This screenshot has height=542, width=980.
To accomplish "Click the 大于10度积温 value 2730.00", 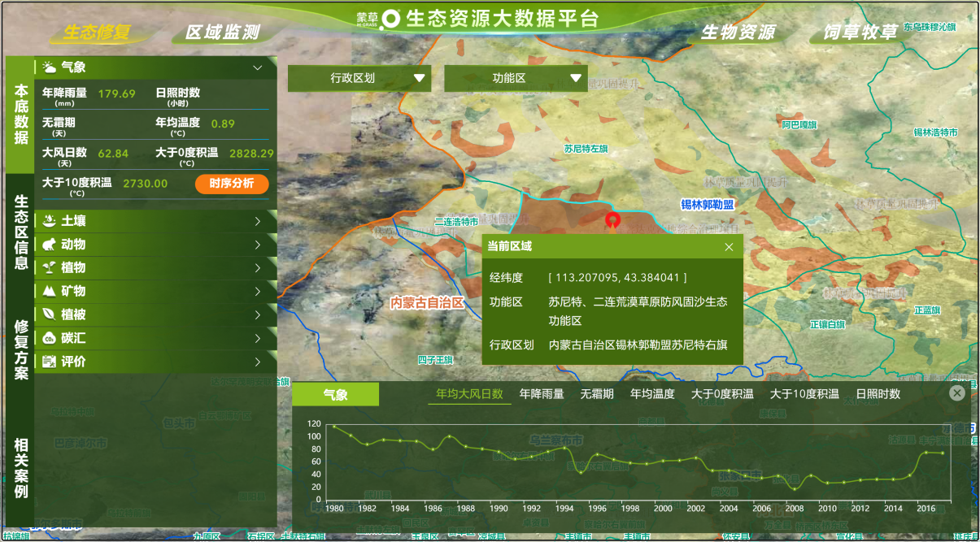I will pyautogui.click(x=146, y=184).
